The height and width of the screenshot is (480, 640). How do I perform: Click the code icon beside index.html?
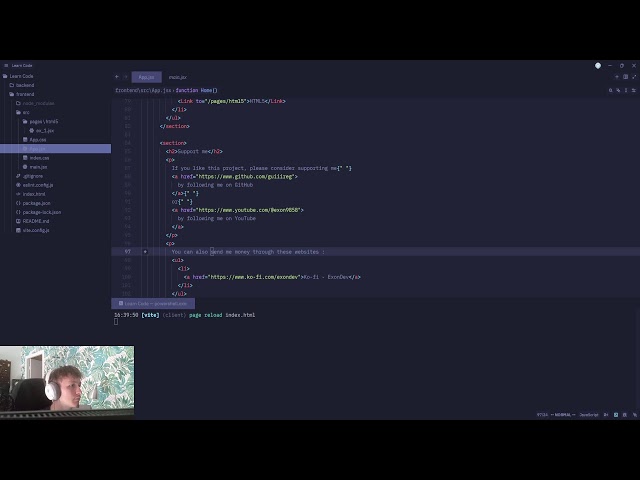[18, 194]
